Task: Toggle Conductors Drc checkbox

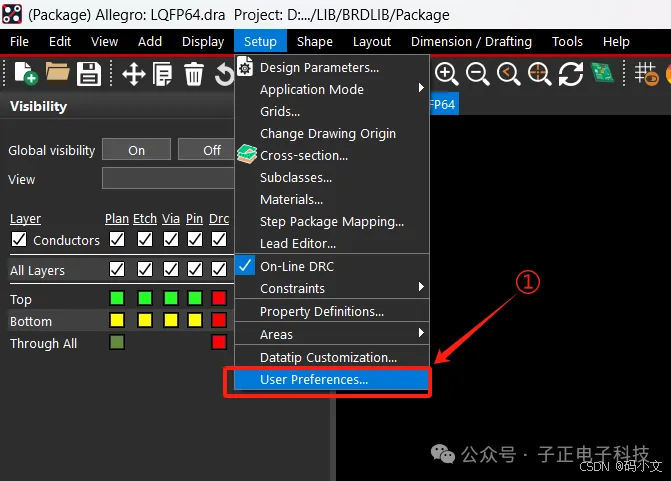Action: click(x=219, y=239)
